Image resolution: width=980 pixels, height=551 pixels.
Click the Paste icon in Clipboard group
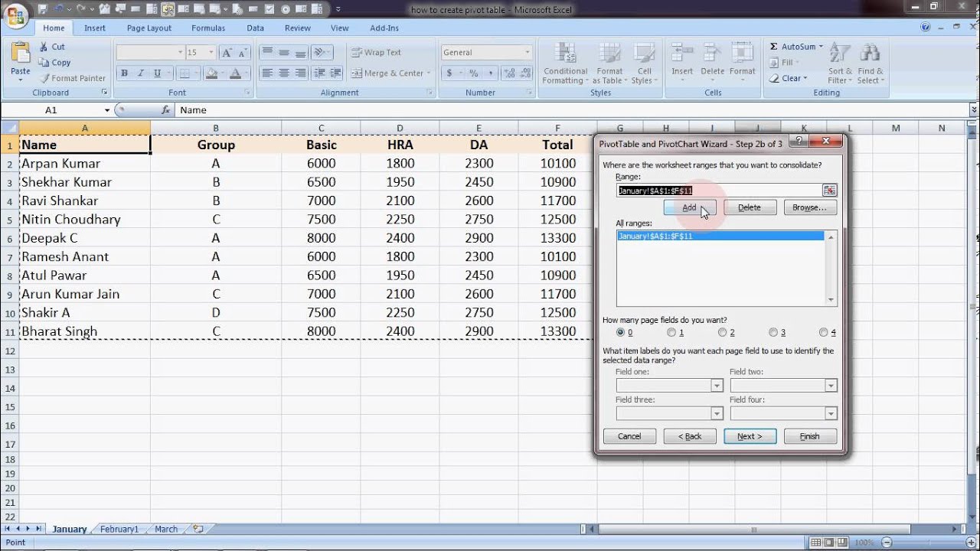tap(21, 60)
